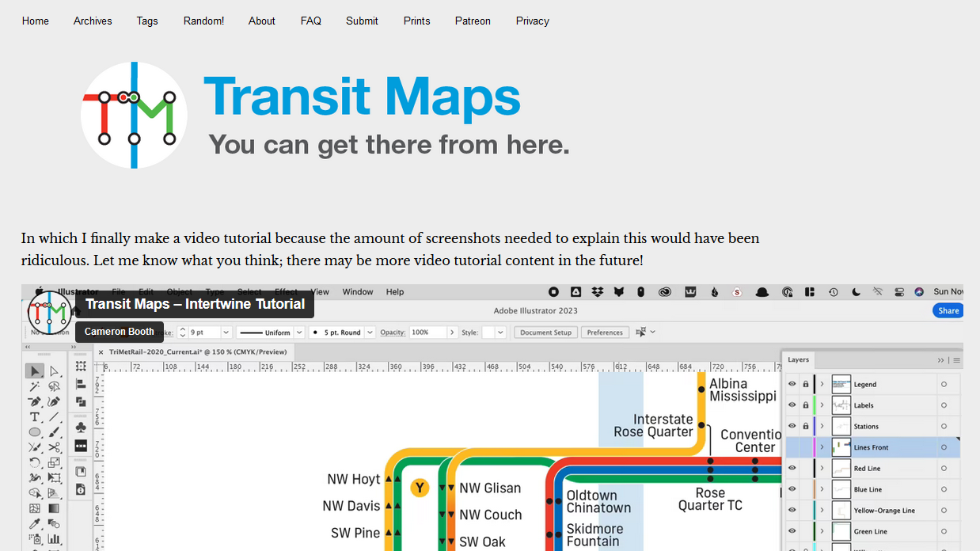Click the Opacity 100% field
Viewport: 980px width, 551px height.
(428, 332)
